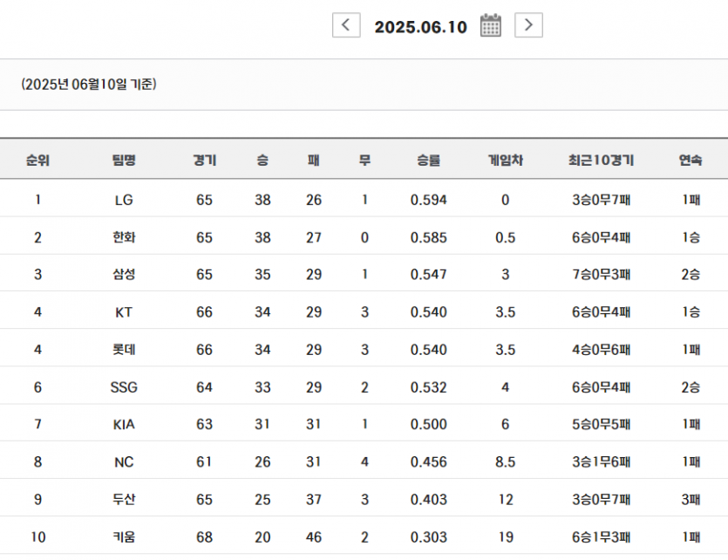Viewport: 728px width, 560px height.
Task: Click 롯데's recent record 4승0무6패
Action: tap(602, 350)
